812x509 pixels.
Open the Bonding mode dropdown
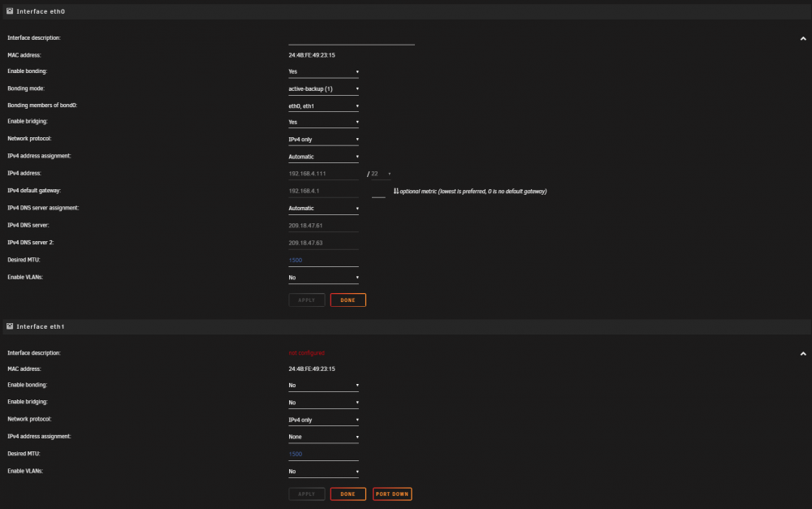[x=324, y=89]
